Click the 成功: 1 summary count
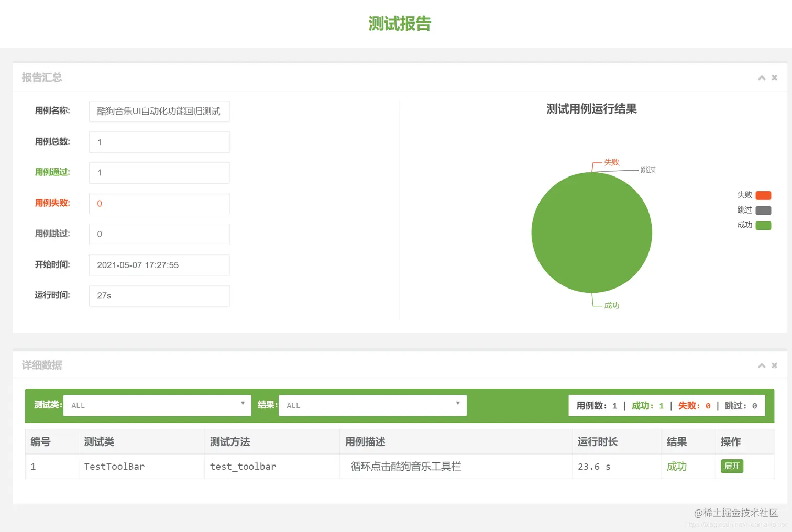792x532 pixels. coord(648,406)
